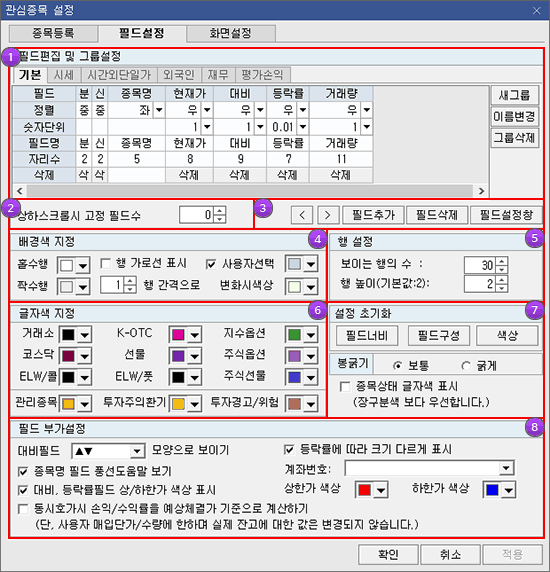This screenshot has width=550, height=572.
Task: Click left arrow of field grid scrollbar
Action: pos(20,191)
